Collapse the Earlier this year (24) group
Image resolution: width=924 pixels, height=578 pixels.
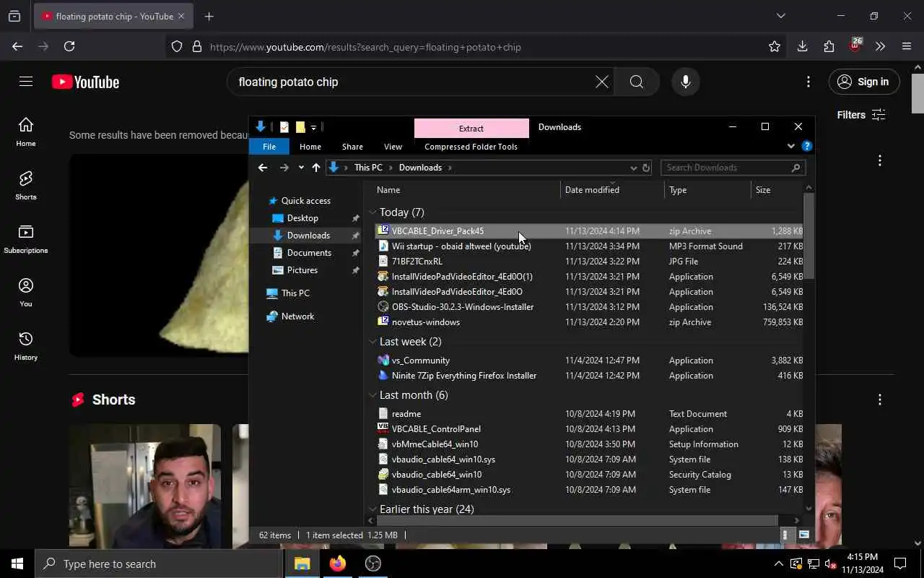click(373, 509)
